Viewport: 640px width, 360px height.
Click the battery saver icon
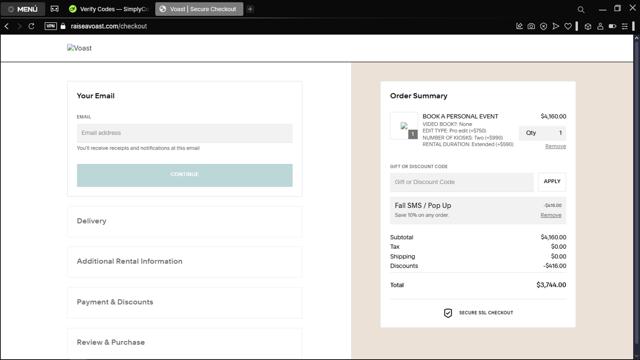coord(612,26)
